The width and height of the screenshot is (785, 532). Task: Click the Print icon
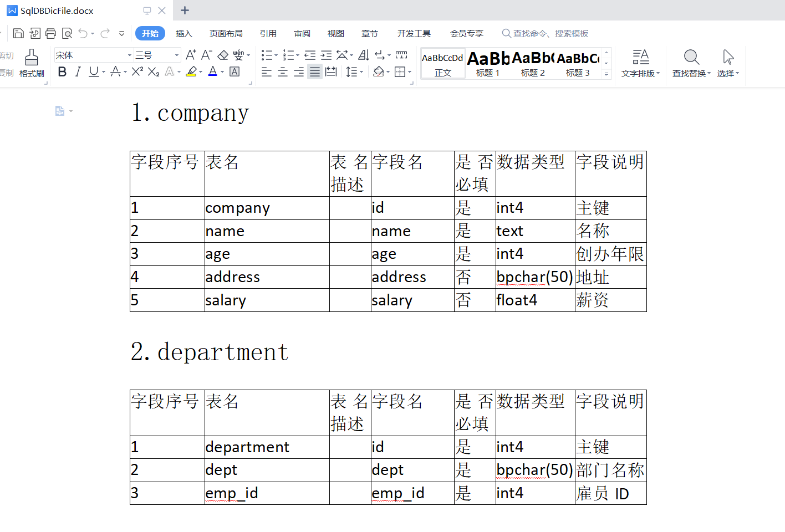(x=51, y=33)
